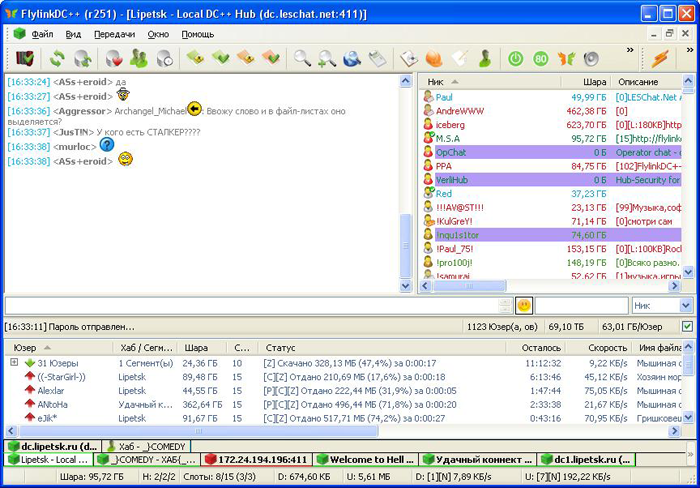Sort user list by Шара column header
The image size is (700, 488).
[585, 82]
